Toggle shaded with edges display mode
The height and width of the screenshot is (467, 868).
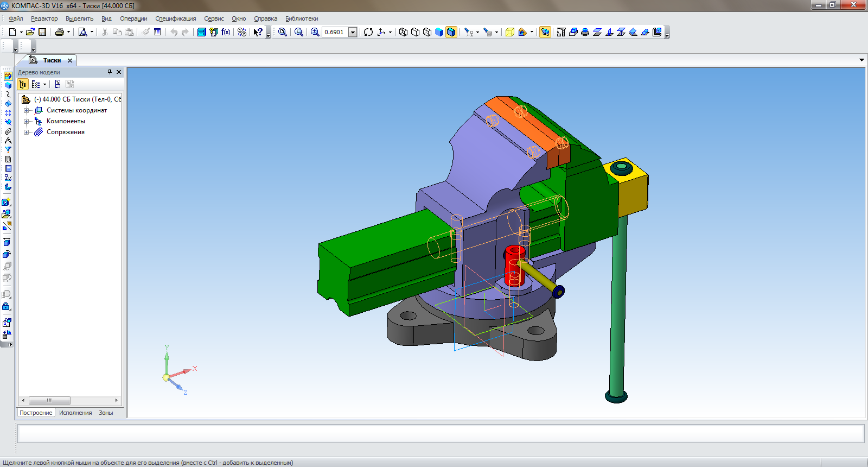(x=451, y=32)
